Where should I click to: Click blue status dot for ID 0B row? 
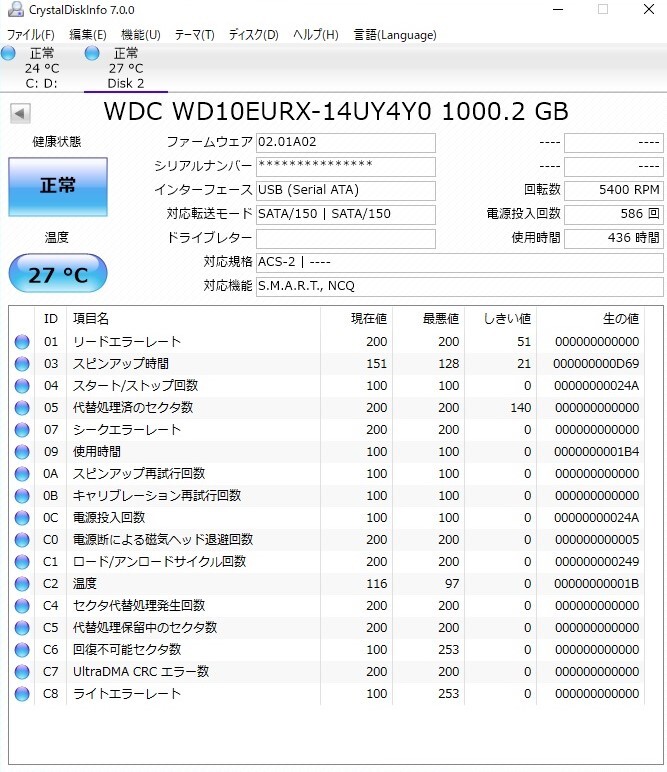22,496
